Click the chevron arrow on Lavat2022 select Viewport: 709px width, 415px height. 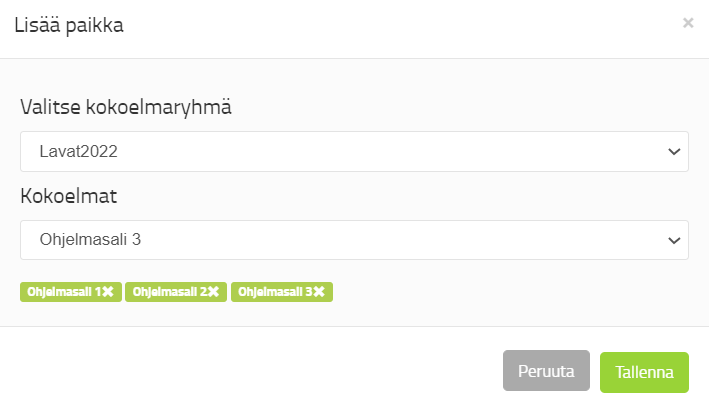[672, 152]
